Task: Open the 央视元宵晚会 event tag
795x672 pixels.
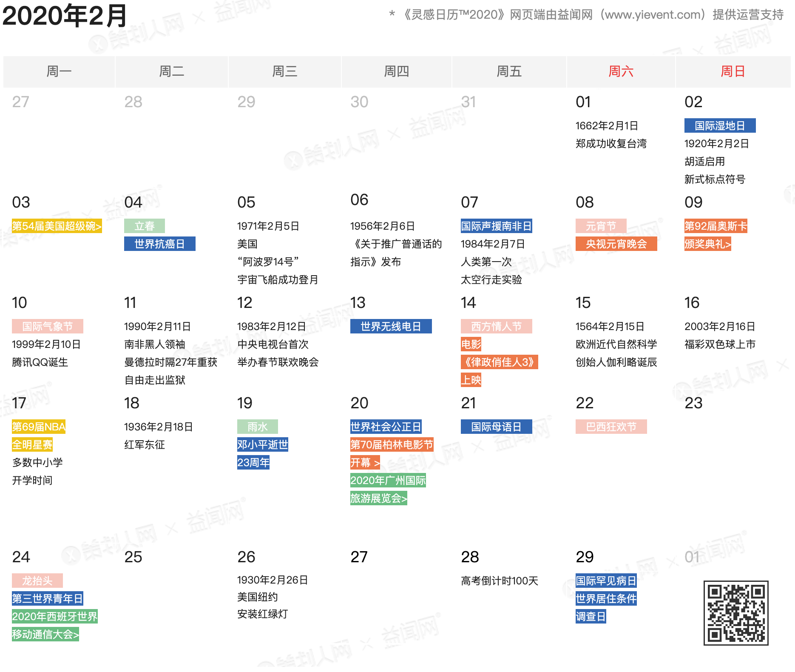Action: [616, 244]
